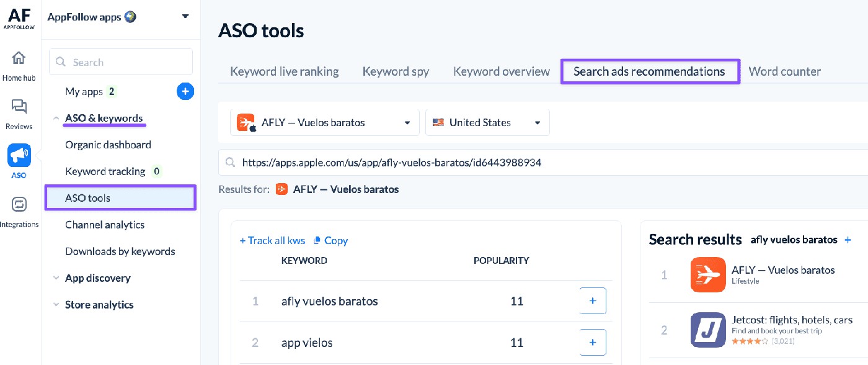Click the AppFollow logo

(x=19, y=19)
